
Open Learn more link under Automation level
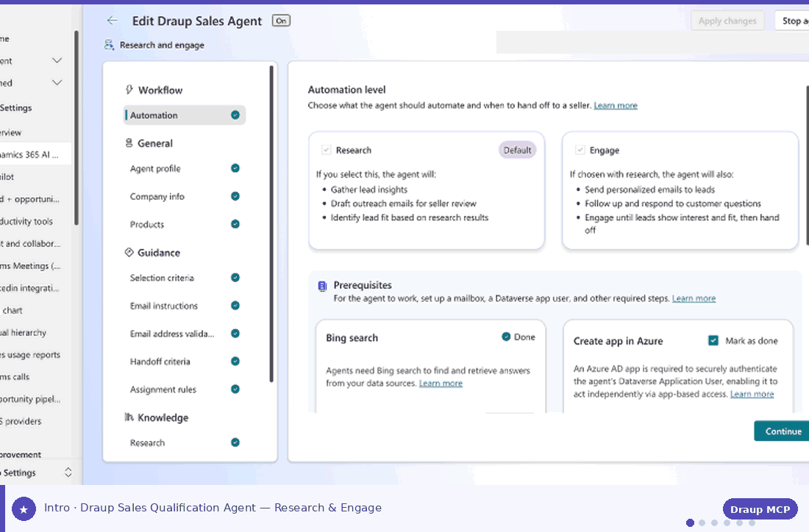tap(616, 105)
